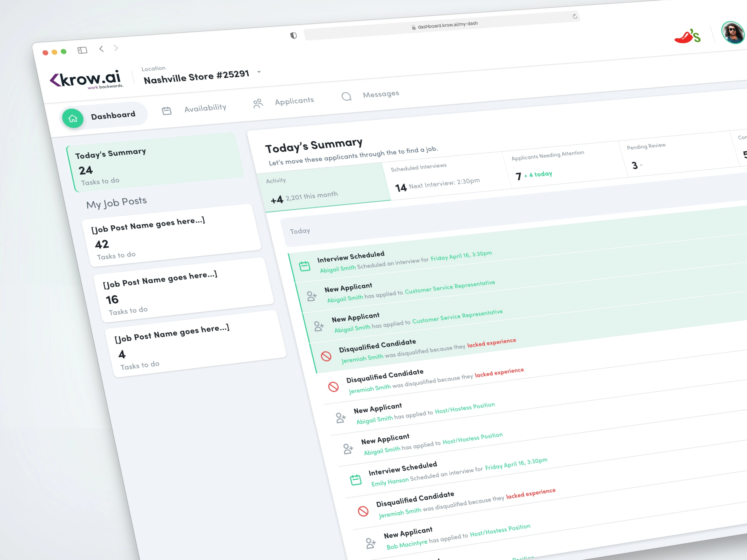This screenshot has height=560, width=747.
Task: Click the browser sidebar toggle icon
Action: pos(82,50)
